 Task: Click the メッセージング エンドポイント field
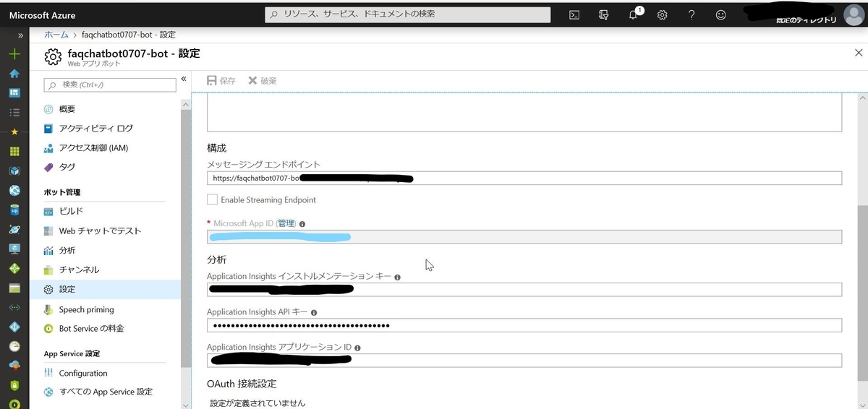[x=524, y=178]
